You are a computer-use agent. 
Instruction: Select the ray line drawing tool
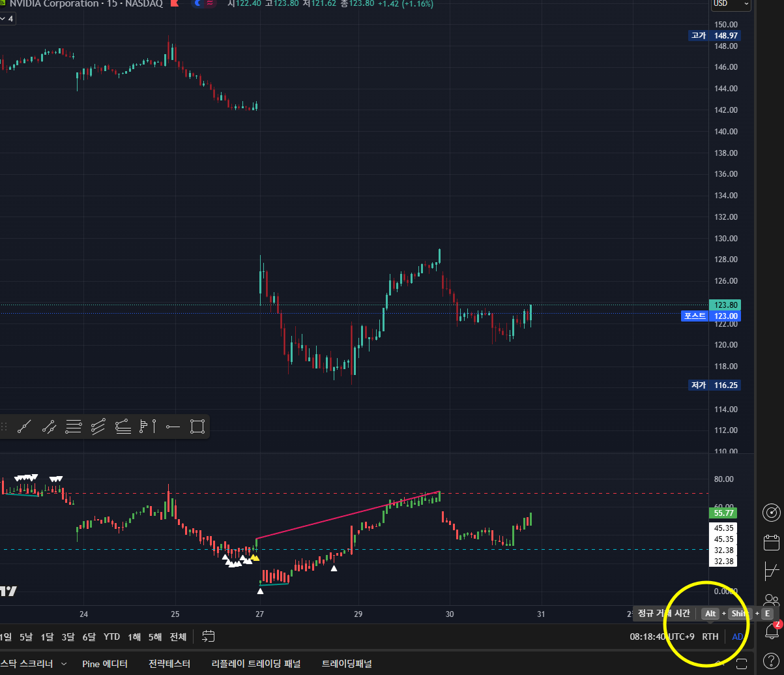click(x=49, y=427)
